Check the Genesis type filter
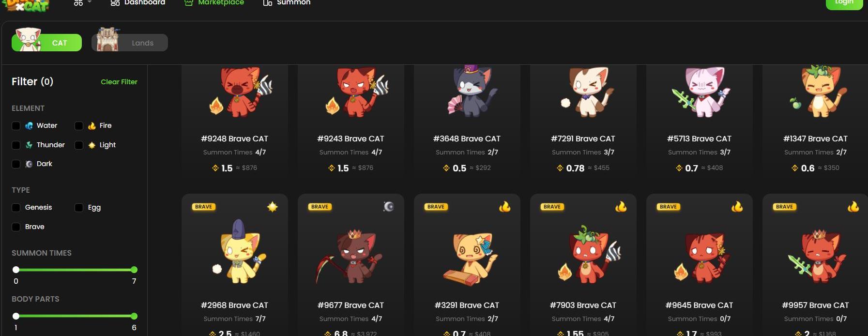This screenshot has width=868, height=336. pyautogui.click(x=16, y=208)
